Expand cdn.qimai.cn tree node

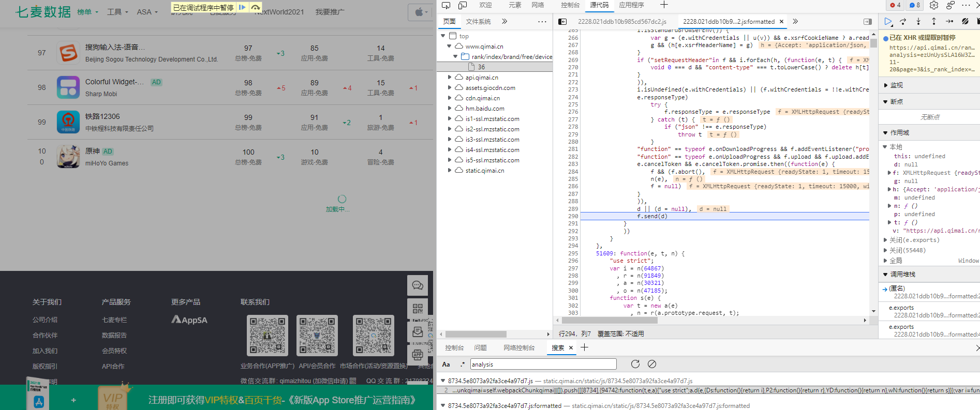coord(449,98)
